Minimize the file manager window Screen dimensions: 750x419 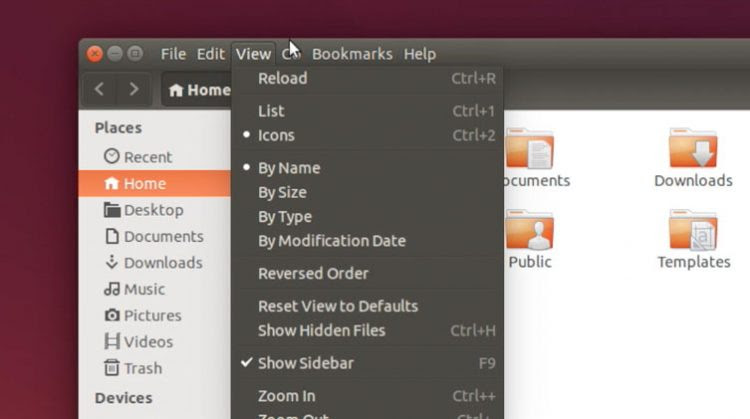[115, 54]
